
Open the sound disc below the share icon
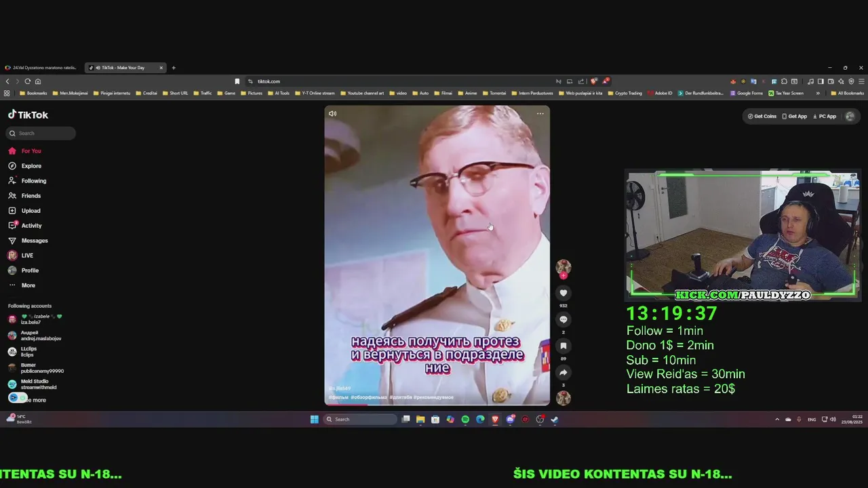click(563, 398)
